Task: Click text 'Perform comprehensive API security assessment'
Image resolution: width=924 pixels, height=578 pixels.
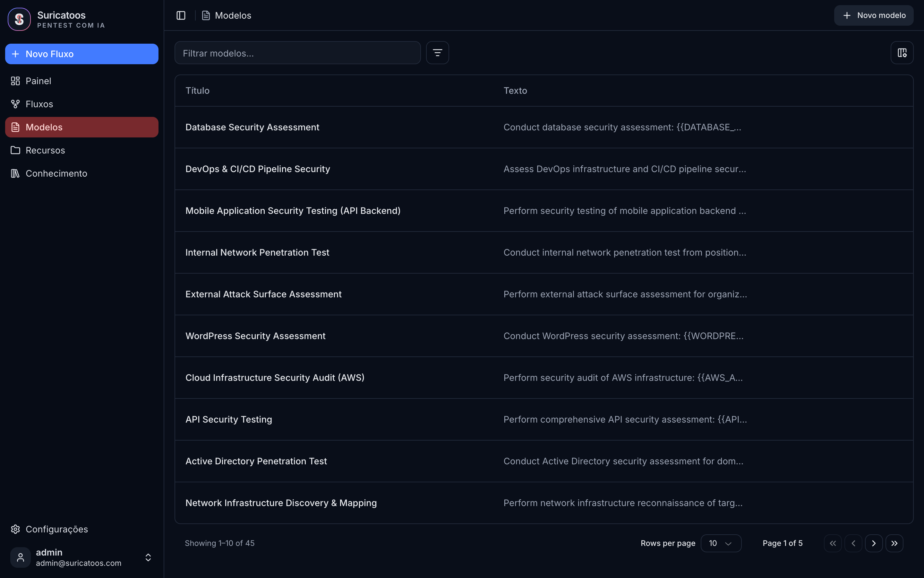Action: tap(609, 419)
